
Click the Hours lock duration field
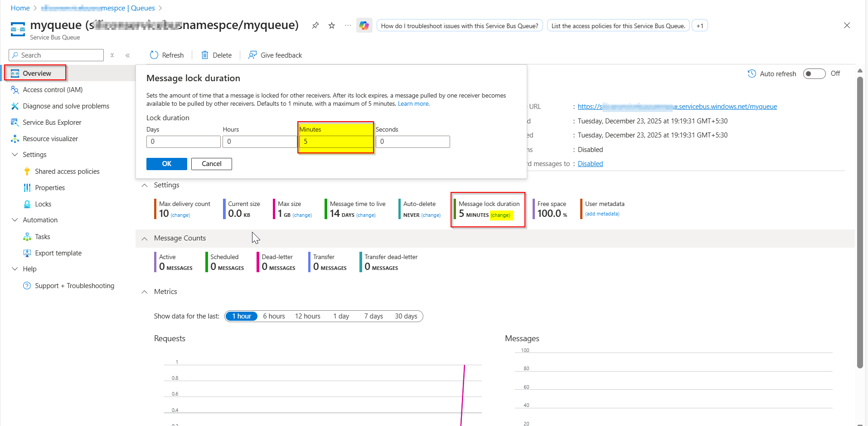(260, 142)
